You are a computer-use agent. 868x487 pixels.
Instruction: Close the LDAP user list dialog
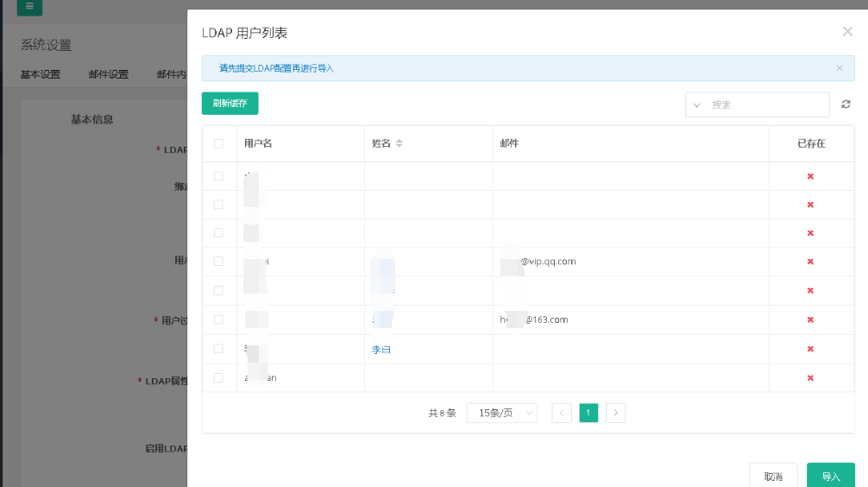click(847, 32)
